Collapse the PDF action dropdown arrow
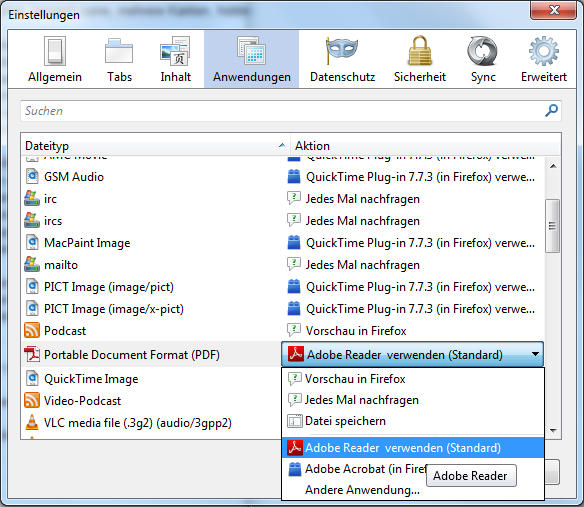584x507 pixels. 536,354
